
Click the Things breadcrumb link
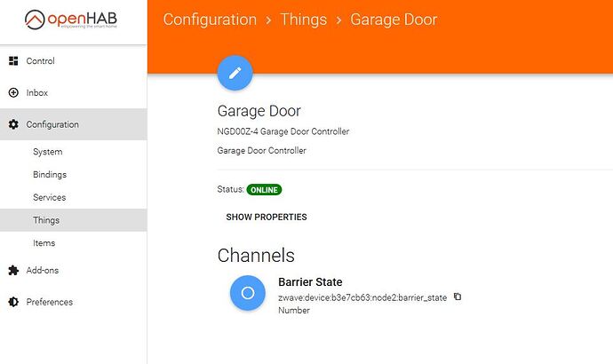304,20
